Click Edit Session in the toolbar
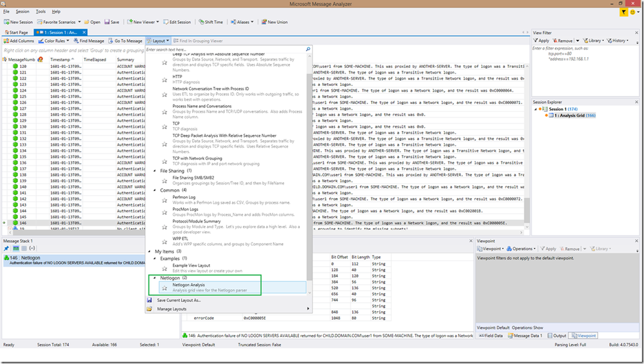Screen dimensions: 644x364 (x=177, y=22)
